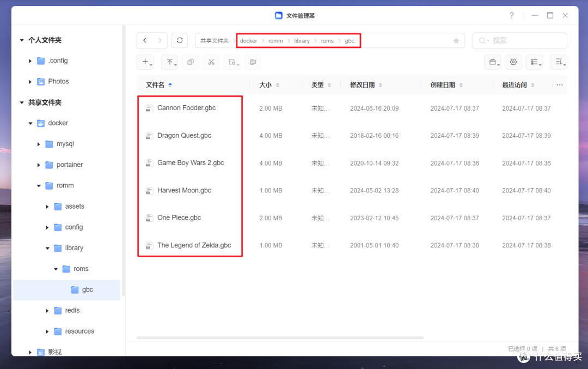Click docker in breadcrumb path
588x369 pixels.
[248, 40]
